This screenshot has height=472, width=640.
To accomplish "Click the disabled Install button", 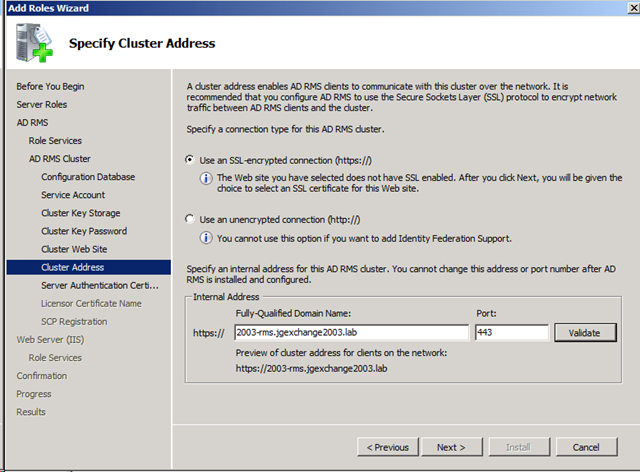I will point(518,447).
